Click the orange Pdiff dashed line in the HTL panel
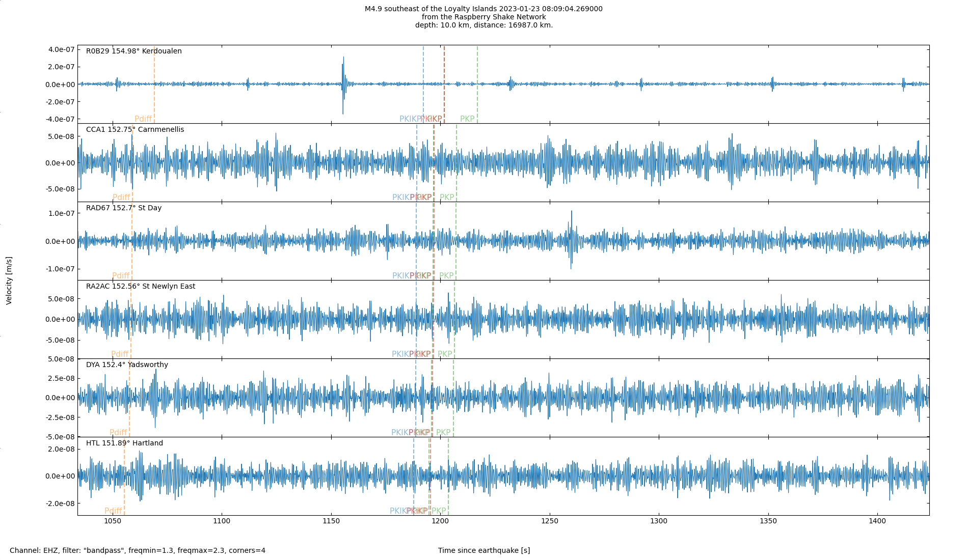This screenshot has width=968, height=560. tap(124, 476)
